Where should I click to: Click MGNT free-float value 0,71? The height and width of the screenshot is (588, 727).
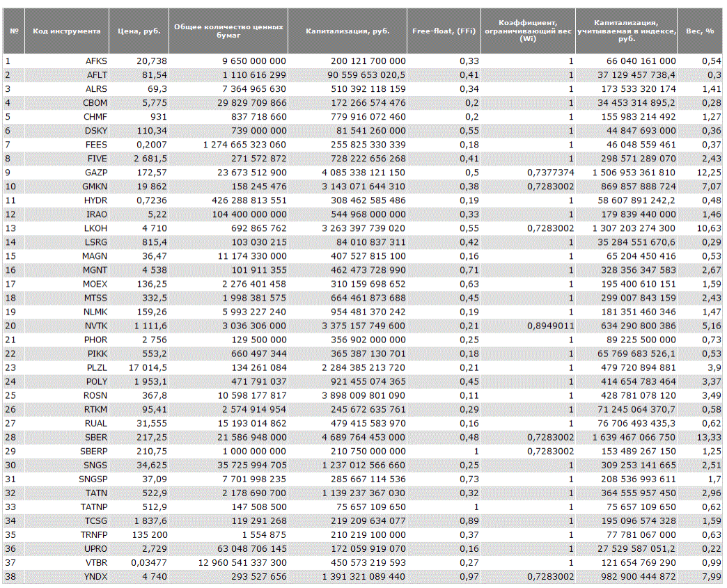469,270
